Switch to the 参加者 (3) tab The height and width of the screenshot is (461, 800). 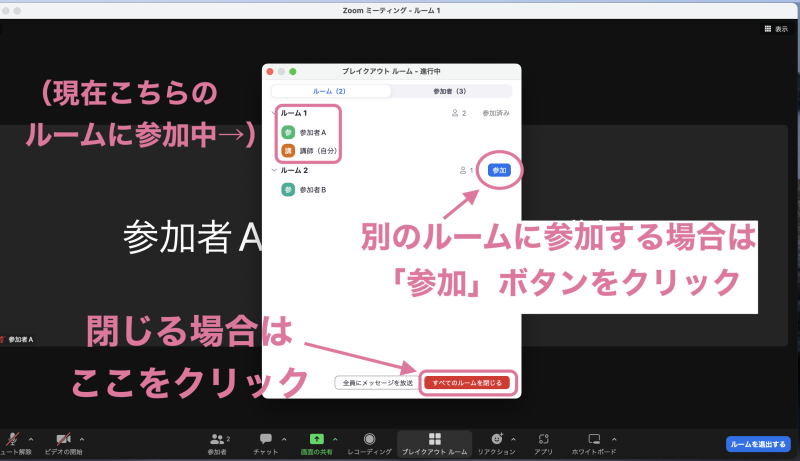pyautogui.click(x=450, y=91)
